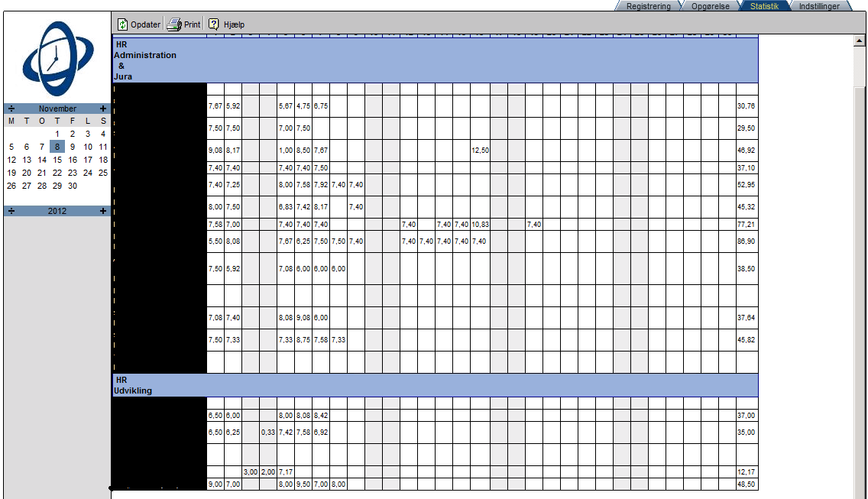
Task: Click the 86,90 total cell
Action: click(x=746, y=241)
